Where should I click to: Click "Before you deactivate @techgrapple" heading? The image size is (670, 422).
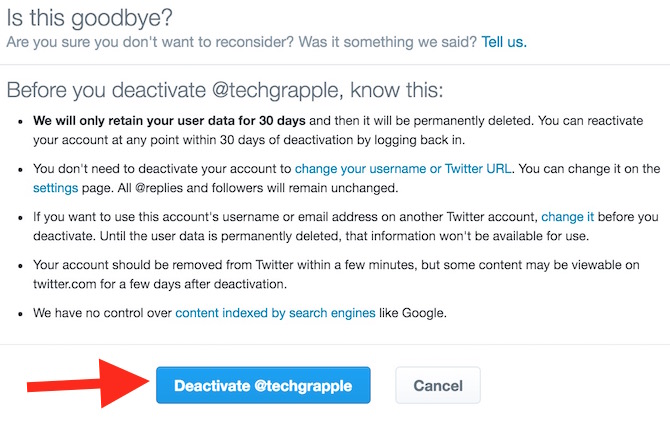tap(226, 89)
